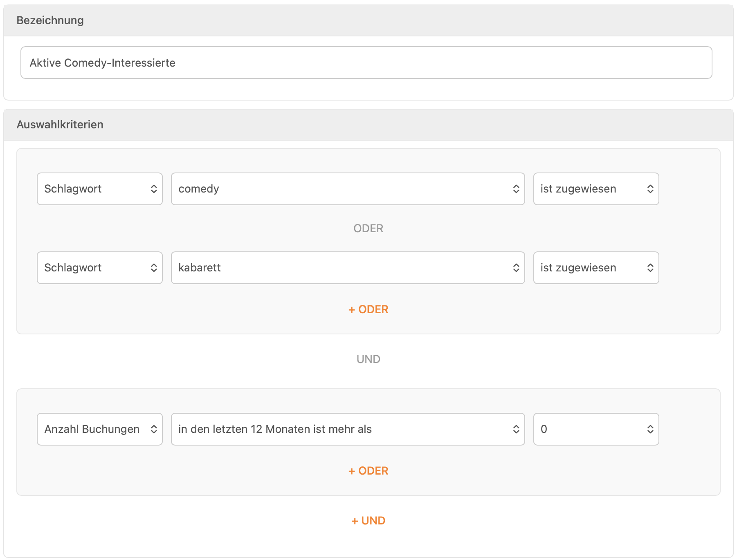This screenshot has height=560, width=737.
Task: Click the Bezeichnung section header
Action: pos(50,20)
